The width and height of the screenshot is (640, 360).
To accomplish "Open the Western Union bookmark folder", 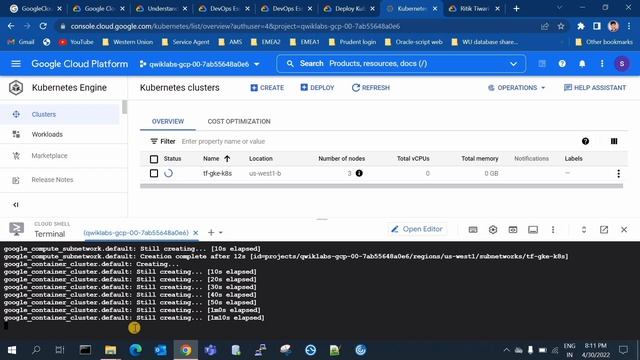I will pos(128,42).
